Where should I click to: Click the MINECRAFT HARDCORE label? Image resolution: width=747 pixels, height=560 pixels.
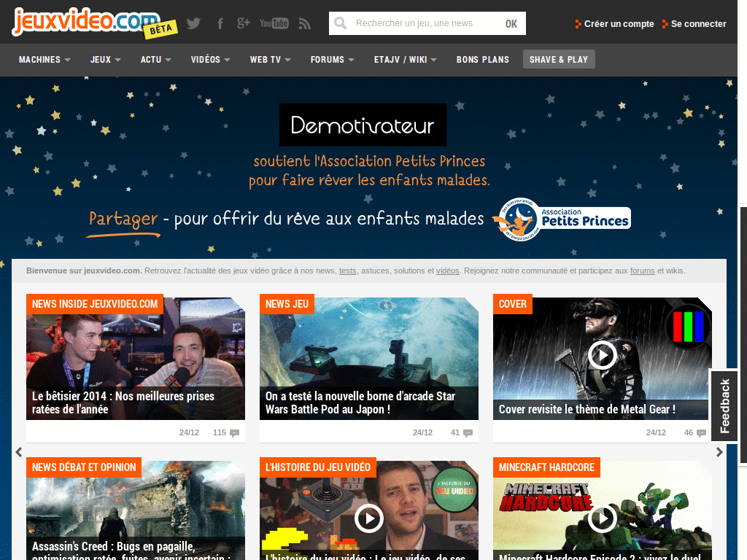[x=546, y=467]
